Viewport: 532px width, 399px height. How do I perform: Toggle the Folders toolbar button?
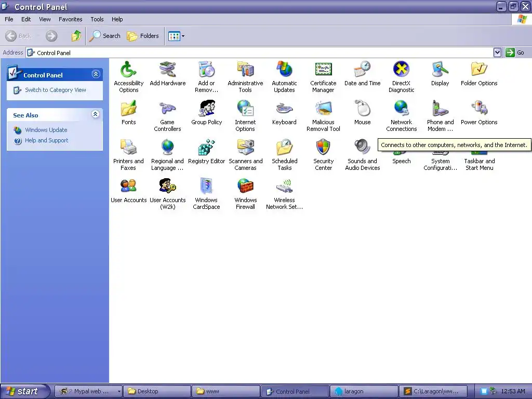[x=143, y=36]
